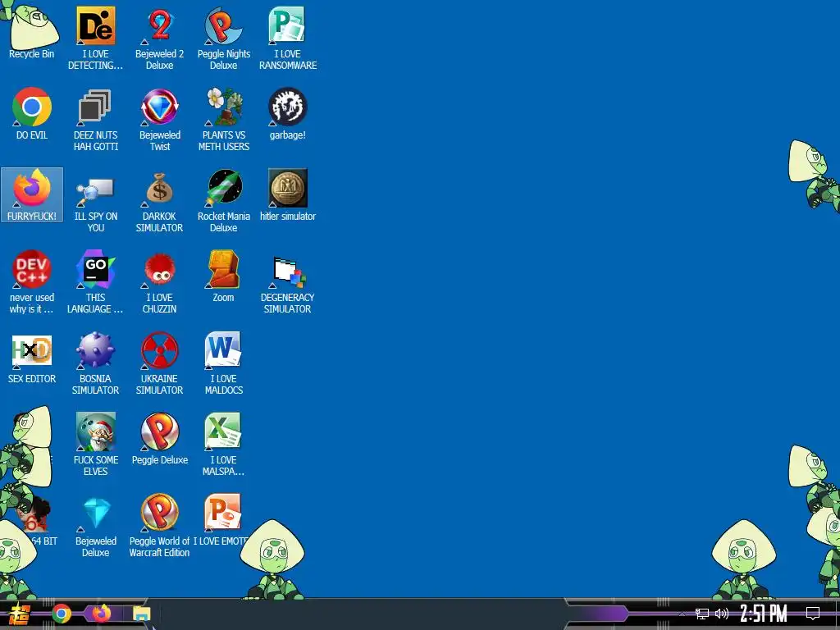This screenshot has width=840, height=630.
Task: Select the 'BOSNIA SIMULATOR' mine shortcut
Action: pos(95,363)
